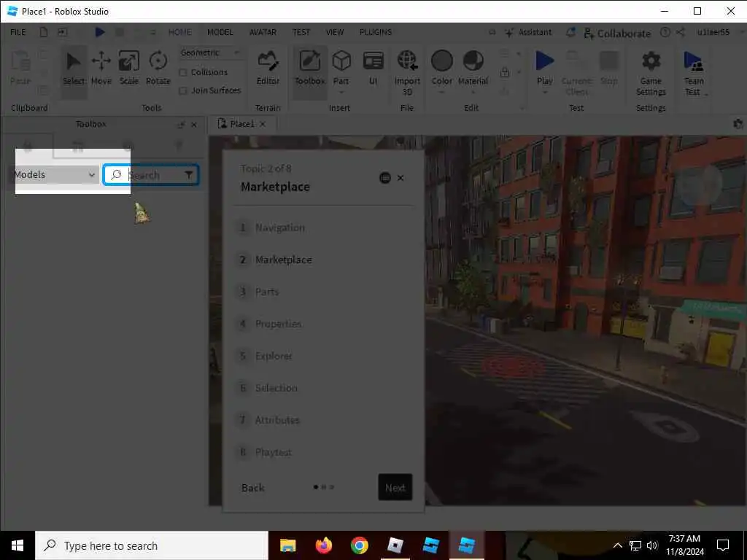This screenshot has width=747, height=560.
Task: Switch to the MODEL ribbon tab
Action: click(x=220, y=32)
